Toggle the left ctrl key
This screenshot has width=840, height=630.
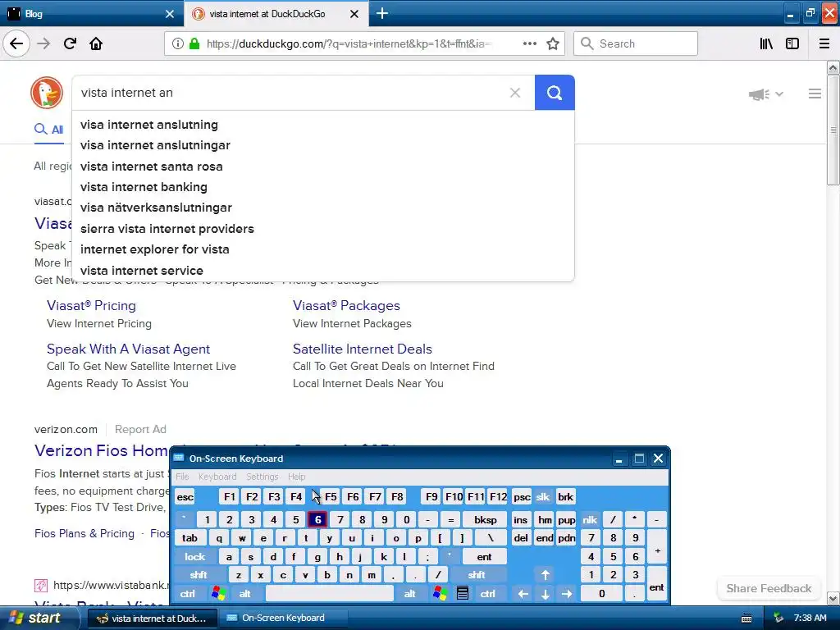click(x=188, y=594)
